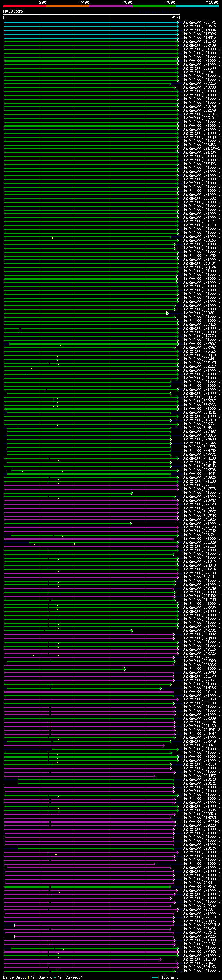Select the UniRef100_Q8IVF4 label
Image resolution: width=222 pixels, height=980 pixels.
(199, 569)
